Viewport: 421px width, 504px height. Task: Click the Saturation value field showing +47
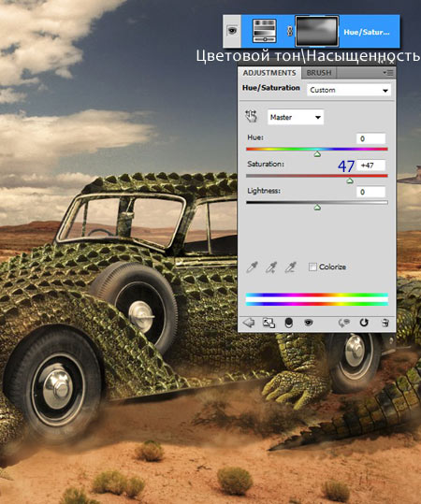(370, 166)
